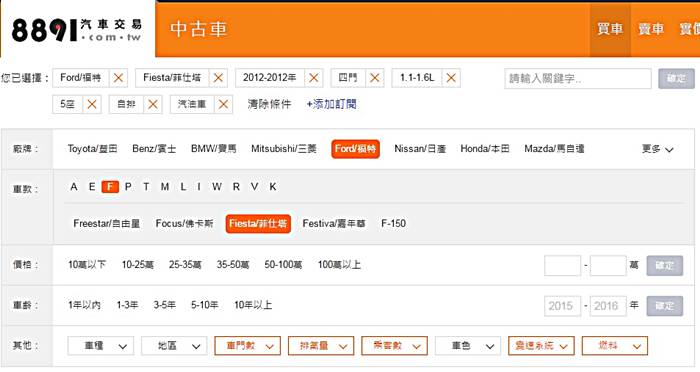Screen dimensions: 700x372
Task: Switch to the 買車 tab
Action: pos(610,29)
